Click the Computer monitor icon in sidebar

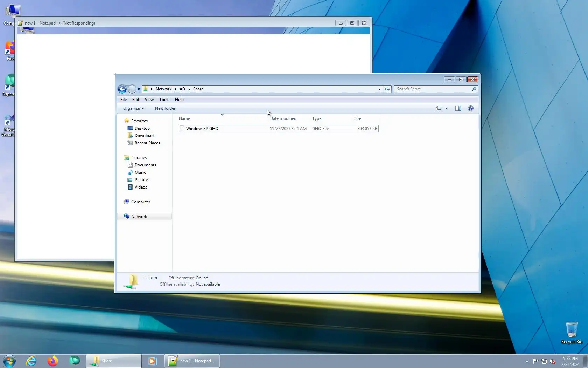tap(127, 202)
